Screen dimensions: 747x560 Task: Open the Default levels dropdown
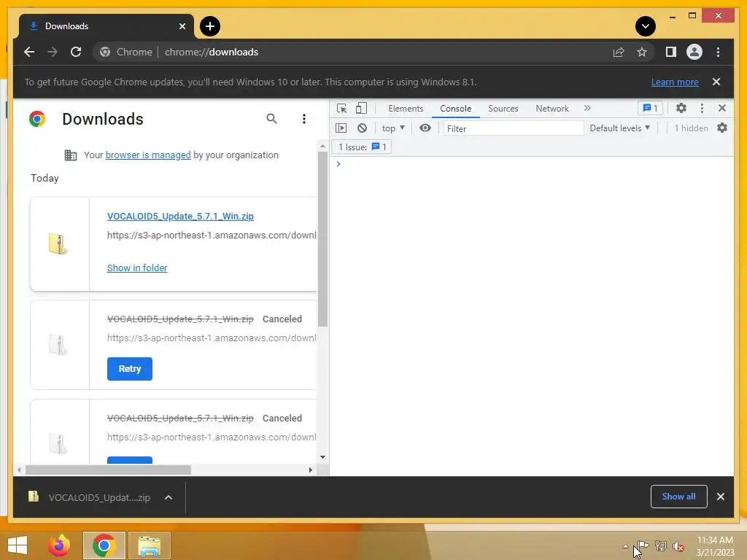[619, 128]
